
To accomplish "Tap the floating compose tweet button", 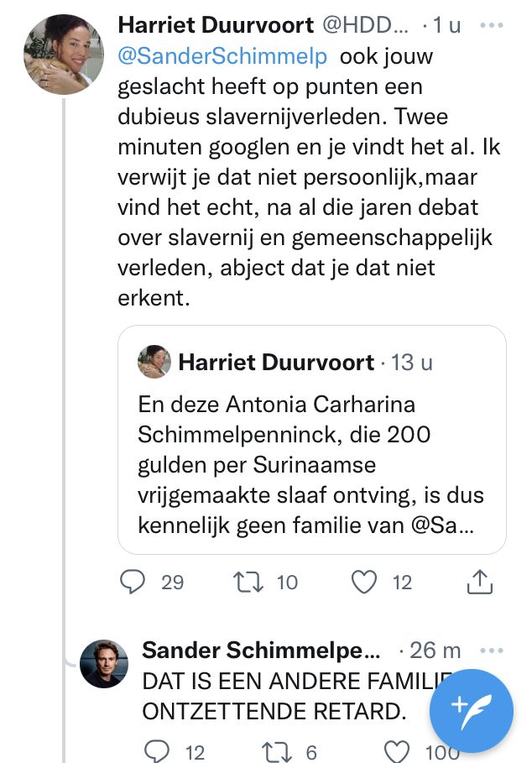I will tap(471, 710).
